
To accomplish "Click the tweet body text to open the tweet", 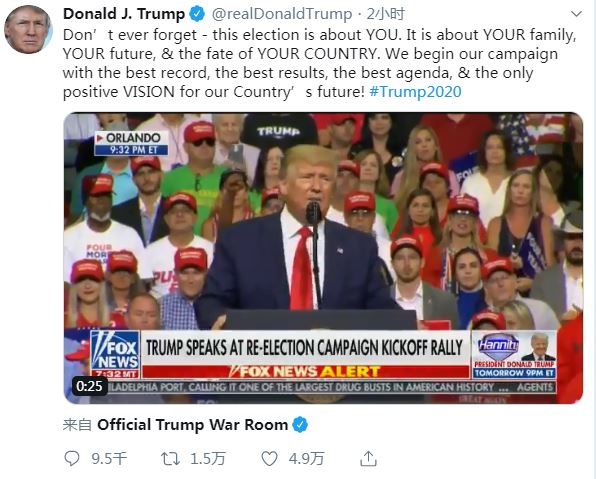I will 320,63.
